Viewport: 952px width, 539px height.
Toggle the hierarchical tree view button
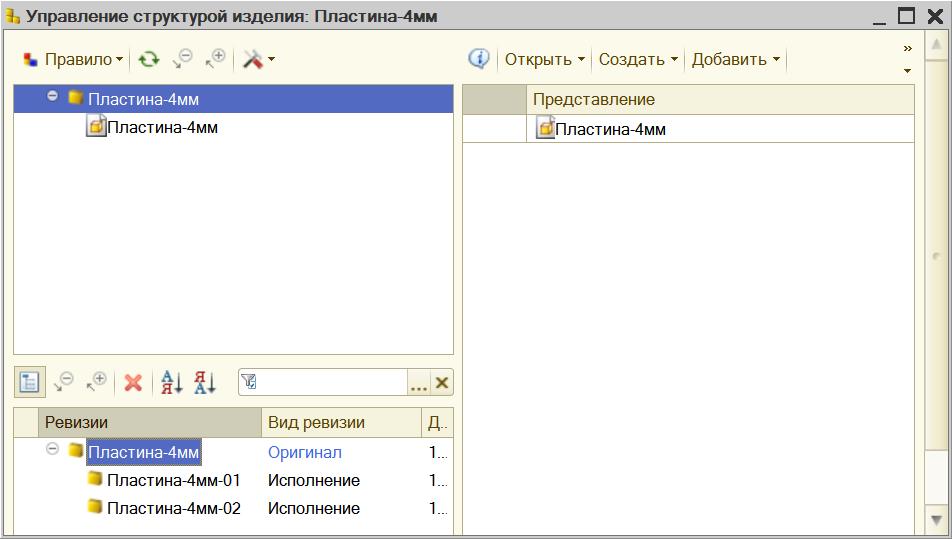coord(29,382)
